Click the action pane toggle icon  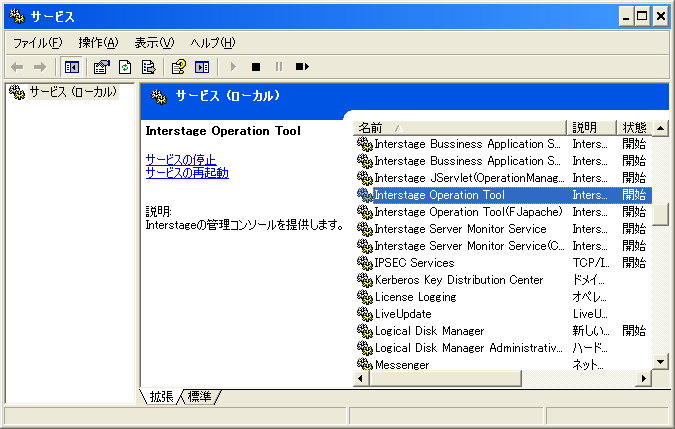tap(202, 67)
